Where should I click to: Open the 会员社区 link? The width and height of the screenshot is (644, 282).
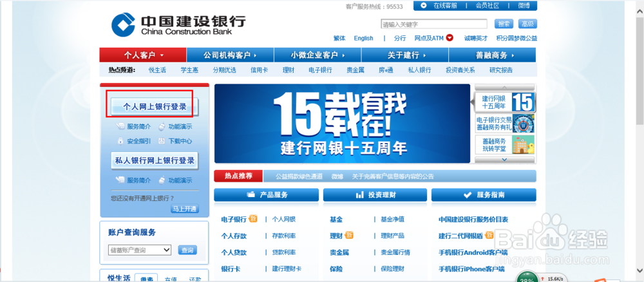click(x=488, y=5)
